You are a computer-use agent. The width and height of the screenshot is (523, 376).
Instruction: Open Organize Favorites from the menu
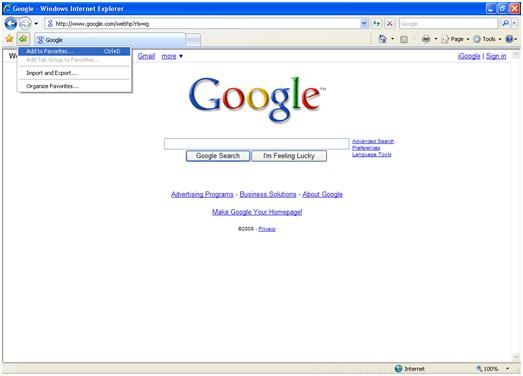coord(74,86)
